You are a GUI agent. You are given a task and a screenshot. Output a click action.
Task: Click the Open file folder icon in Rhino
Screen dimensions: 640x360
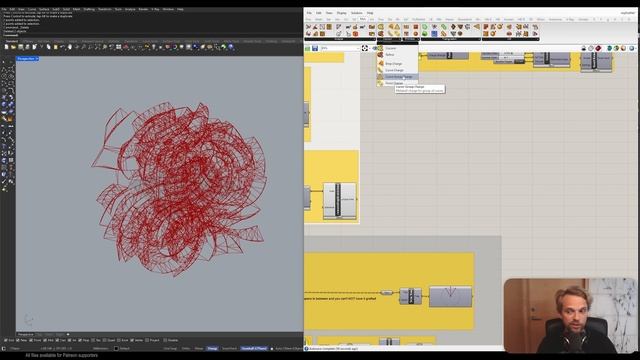(x=13, y=47)
